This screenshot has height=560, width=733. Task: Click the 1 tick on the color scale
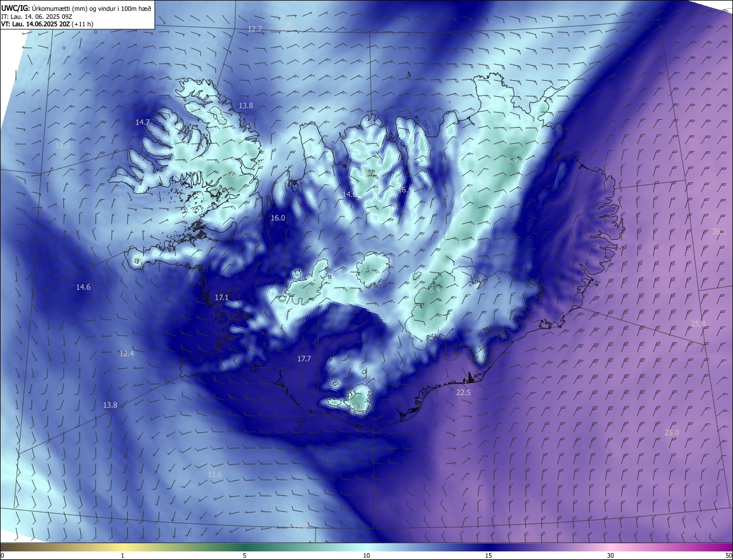(x=123, y=555)
